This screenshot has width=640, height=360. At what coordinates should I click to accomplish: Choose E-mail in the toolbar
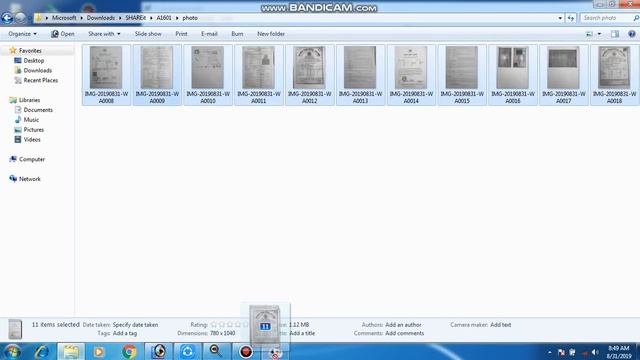click(x=209, y=34)
